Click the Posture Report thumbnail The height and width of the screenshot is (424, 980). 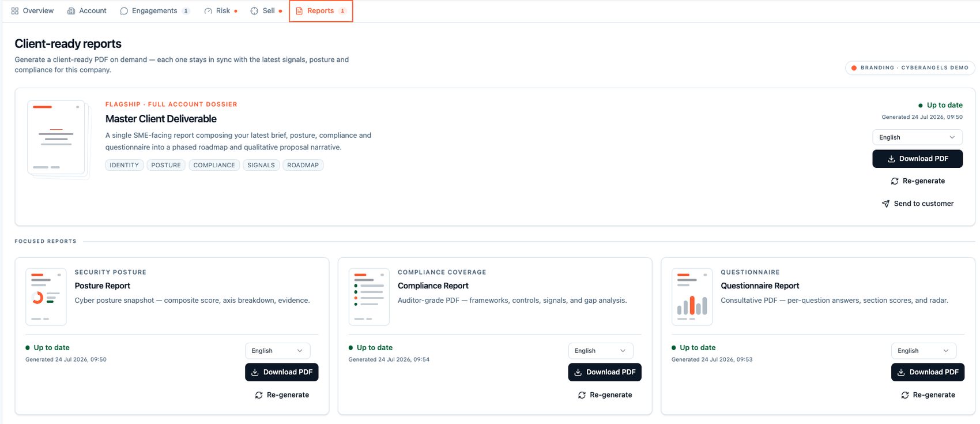(x=46, y=297)
